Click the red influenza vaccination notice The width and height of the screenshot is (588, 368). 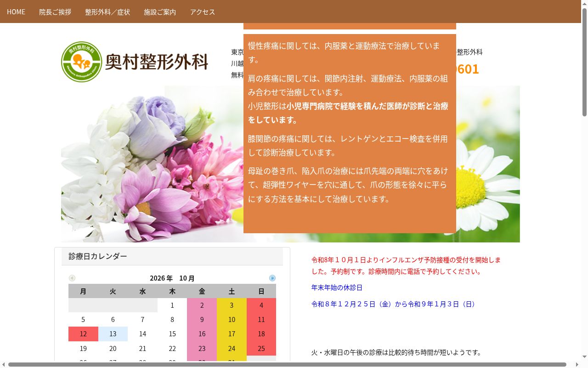point(406,266)
